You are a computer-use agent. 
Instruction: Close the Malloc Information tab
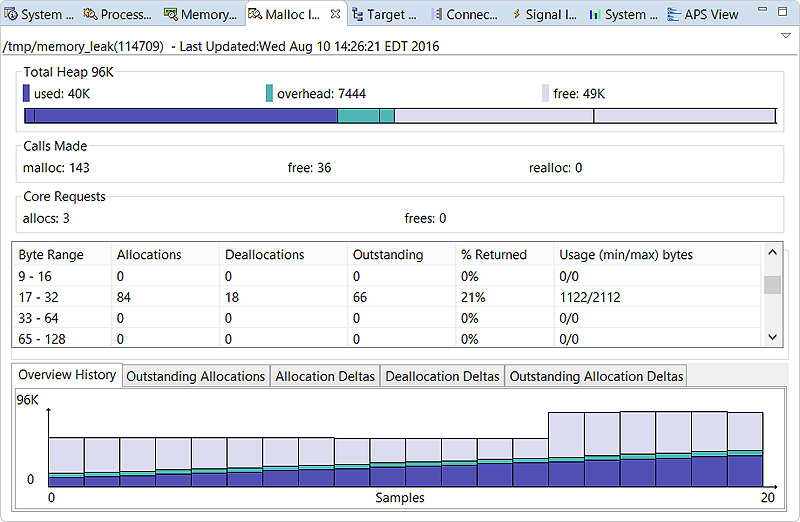(x=335, y=15)
